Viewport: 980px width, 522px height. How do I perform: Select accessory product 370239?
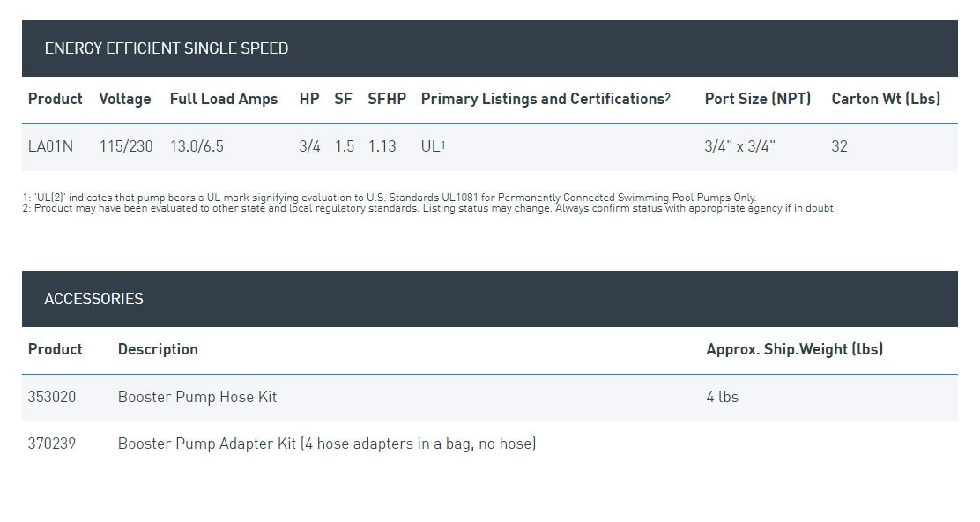click(x=52, y=444)
